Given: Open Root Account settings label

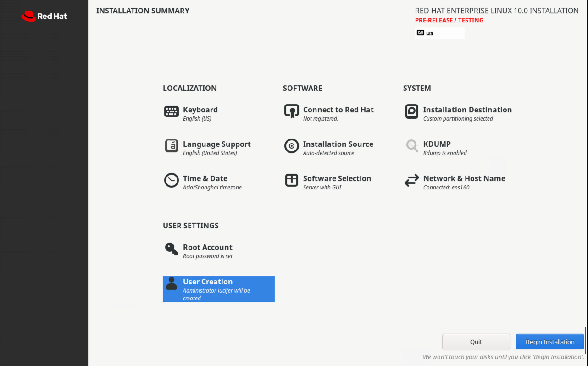Looking at the screenshot, I should click(208, 247).
